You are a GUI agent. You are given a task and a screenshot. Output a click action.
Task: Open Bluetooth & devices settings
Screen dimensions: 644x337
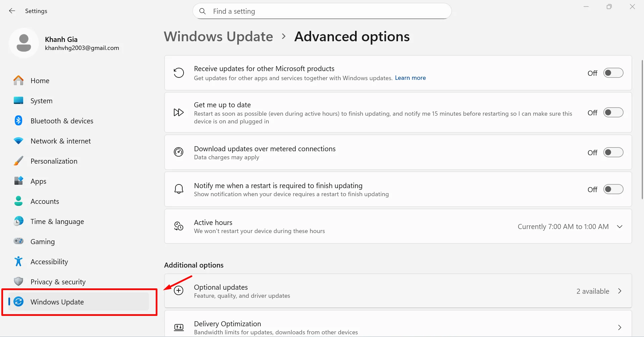click(79, 121)
